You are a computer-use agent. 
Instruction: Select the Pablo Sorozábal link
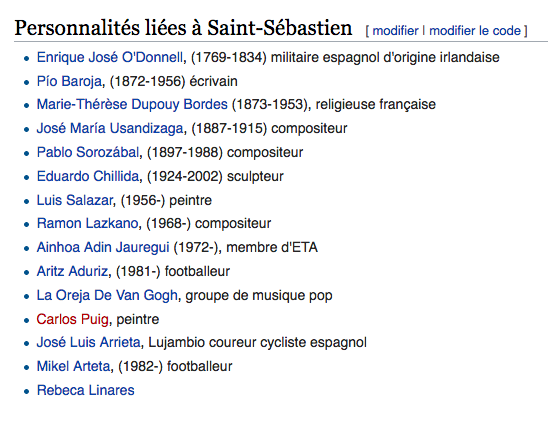click(x=88, y=152)
